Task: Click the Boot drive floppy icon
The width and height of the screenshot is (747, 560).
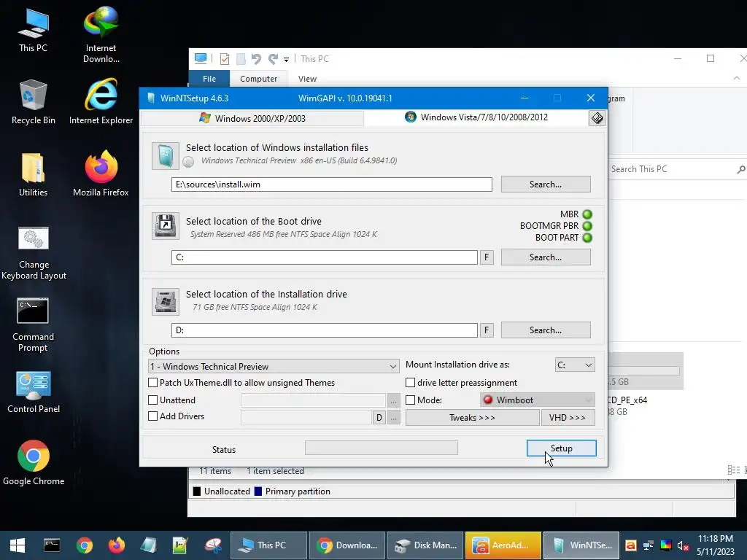Action: [x=166, y=225]
